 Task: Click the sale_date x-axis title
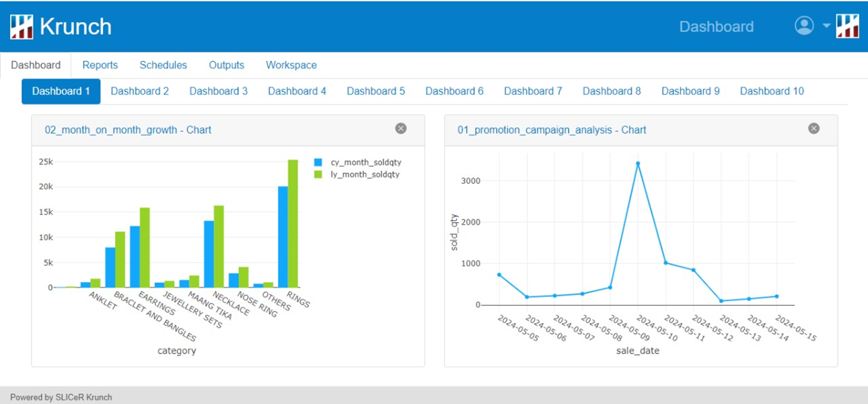[638, 351]
